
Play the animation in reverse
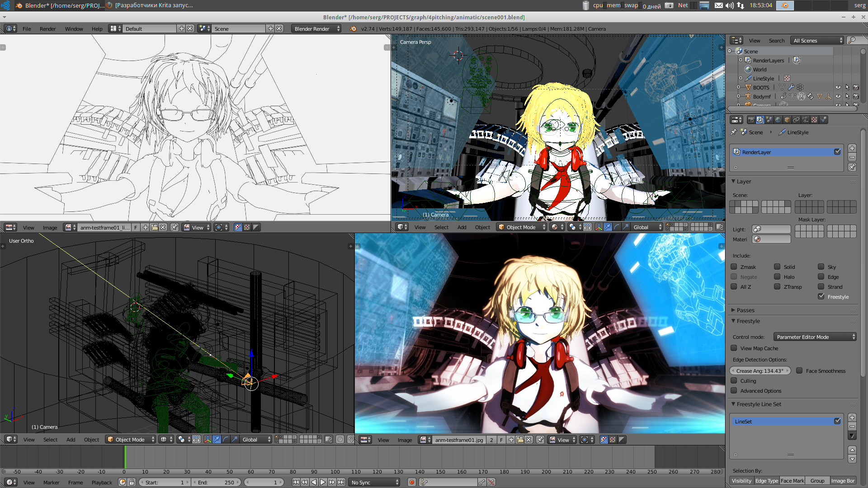[314, 482]
